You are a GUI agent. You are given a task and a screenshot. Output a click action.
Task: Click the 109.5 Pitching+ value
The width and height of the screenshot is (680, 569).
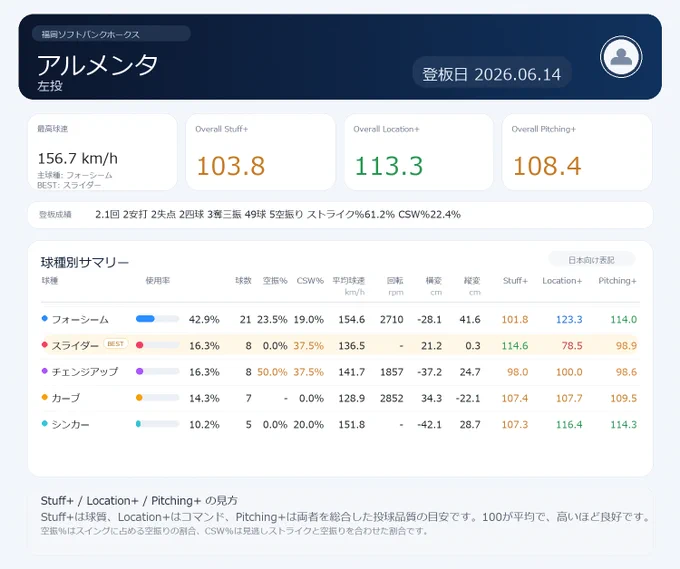click(624, 398)
